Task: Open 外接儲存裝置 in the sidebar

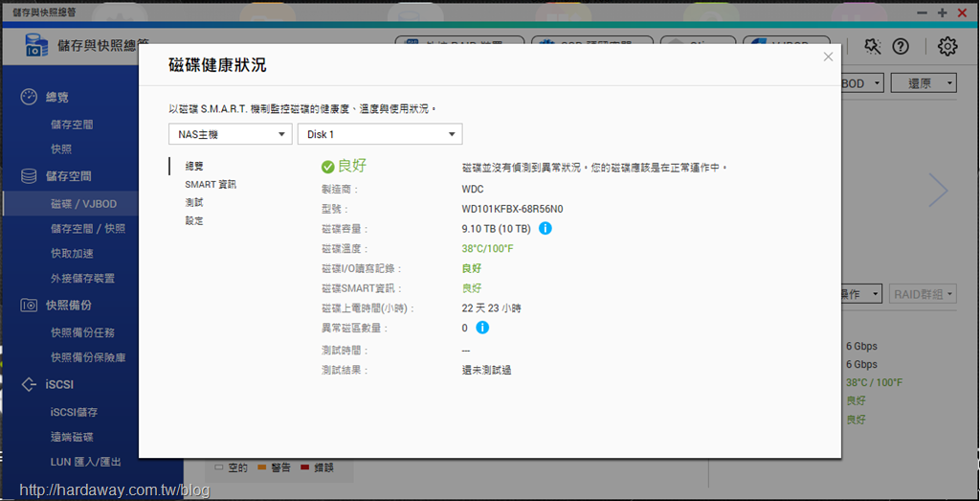Action: point(82,279)
